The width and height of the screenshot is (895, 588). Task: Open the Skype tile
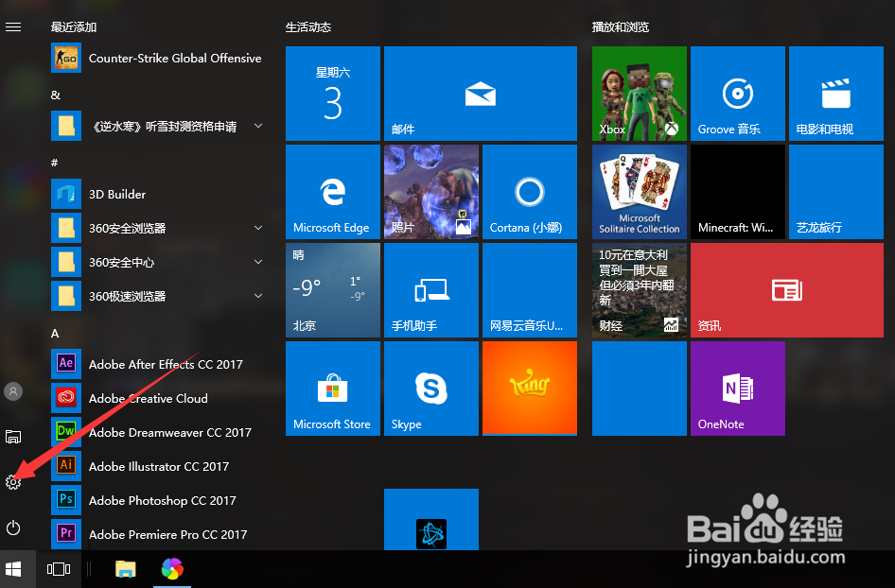click(431, 389)
